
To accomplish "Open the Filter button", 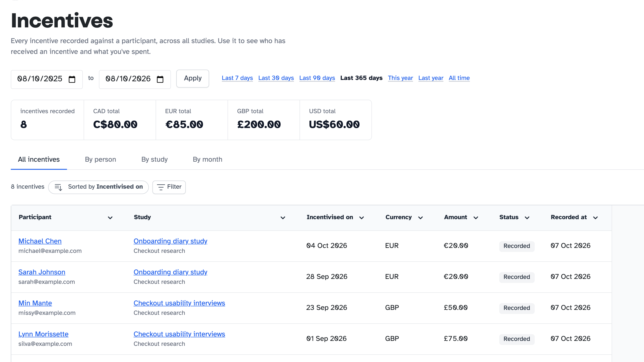I will (x=169, y=187).
